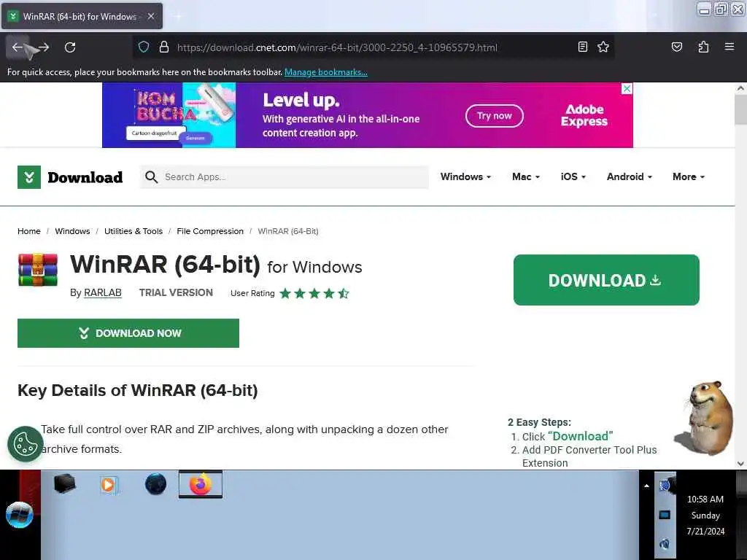This screenshot has width=747, height=560.
Task: Switch to Firefox in the taskbar
Action: [201, 485]
